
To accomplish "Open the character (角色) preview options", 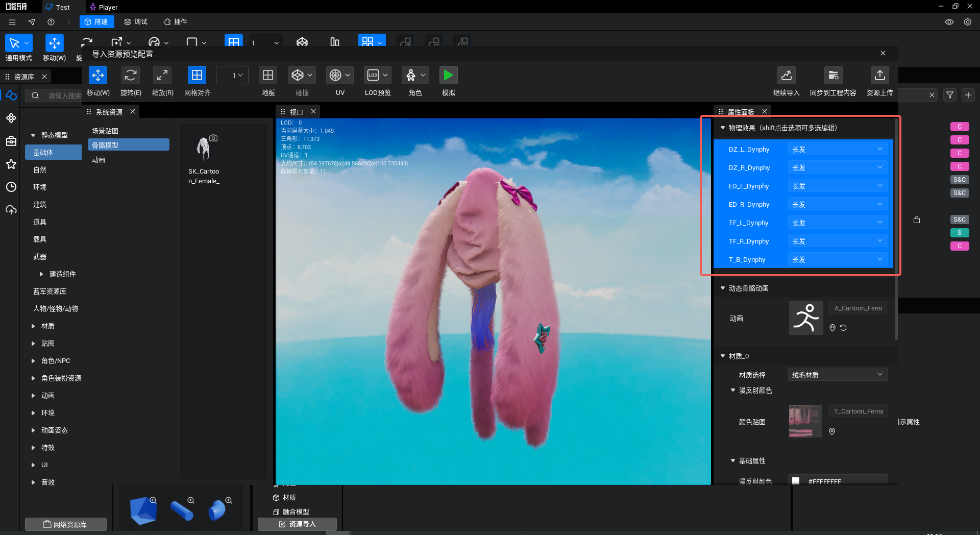I will 415,76.
